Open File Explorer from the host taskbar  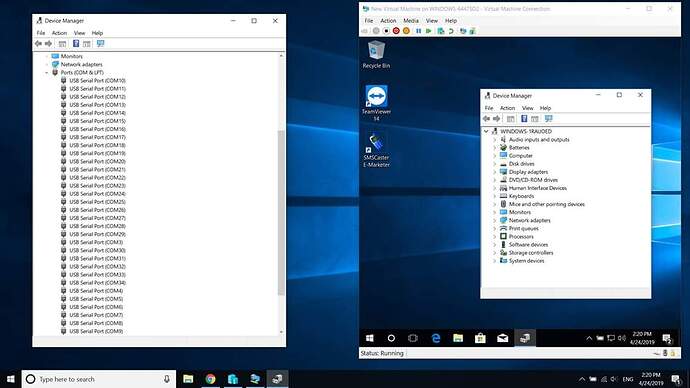[188, 379]
